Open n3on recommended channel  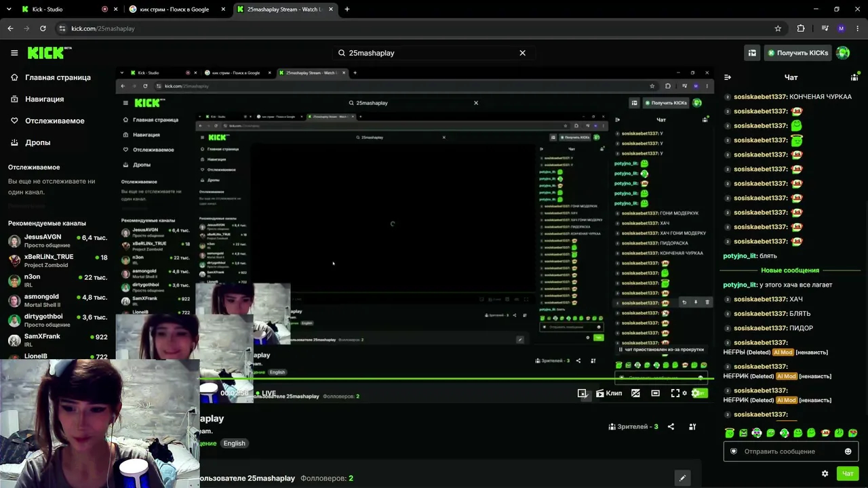click(x=58, y=281)
